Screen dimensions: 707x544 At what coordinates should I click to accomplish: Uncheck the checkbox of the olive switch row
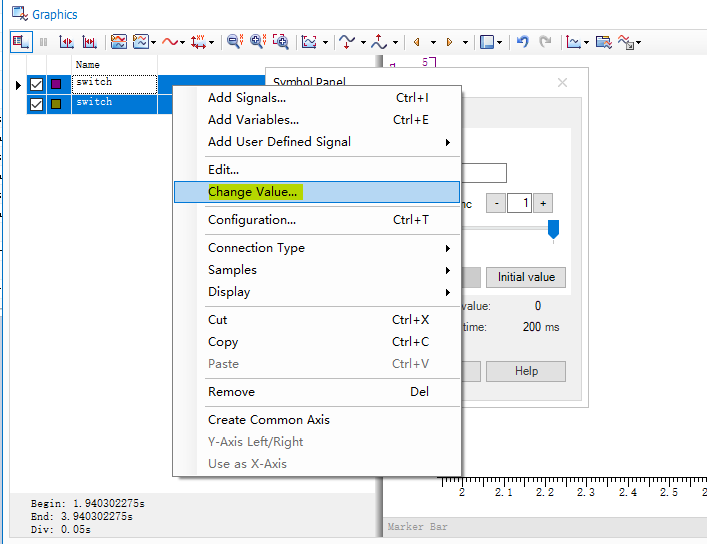36,104
